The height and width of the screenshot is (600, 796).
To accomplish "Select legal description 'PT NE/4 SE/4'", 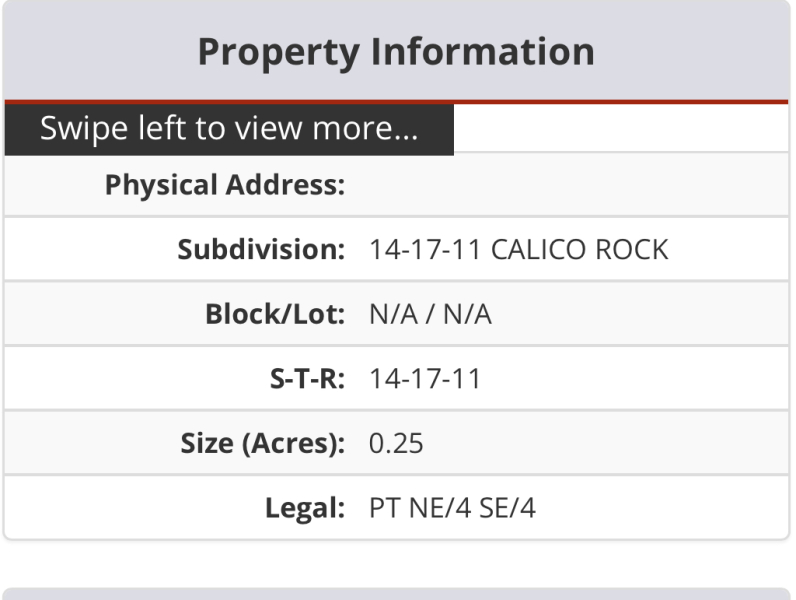I will [452, 507].
